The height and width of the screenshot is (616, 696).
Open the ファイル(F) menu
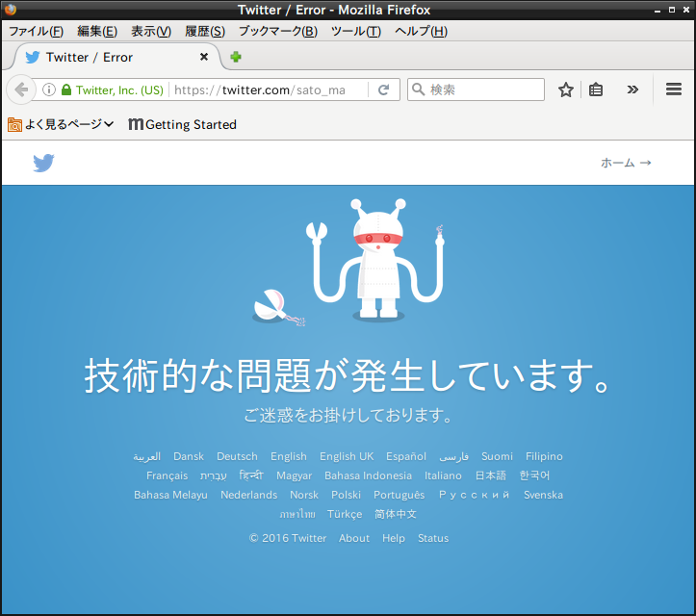37,31
